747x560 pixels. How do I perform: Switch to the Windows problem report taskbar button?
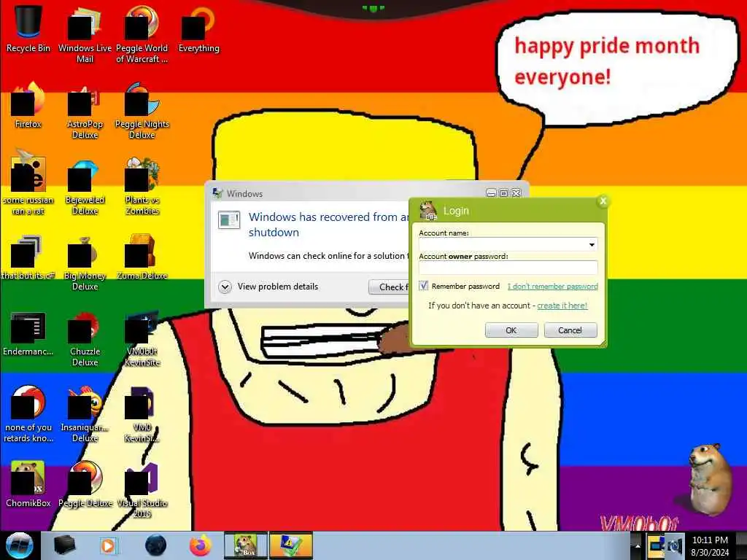(x=291, y=545)
